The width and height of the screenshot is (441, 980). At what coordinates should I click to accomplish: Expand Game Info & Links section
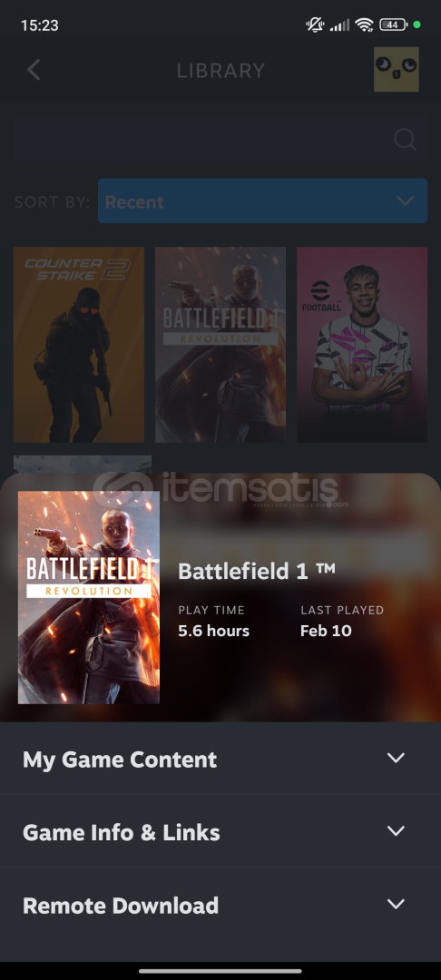220,831
